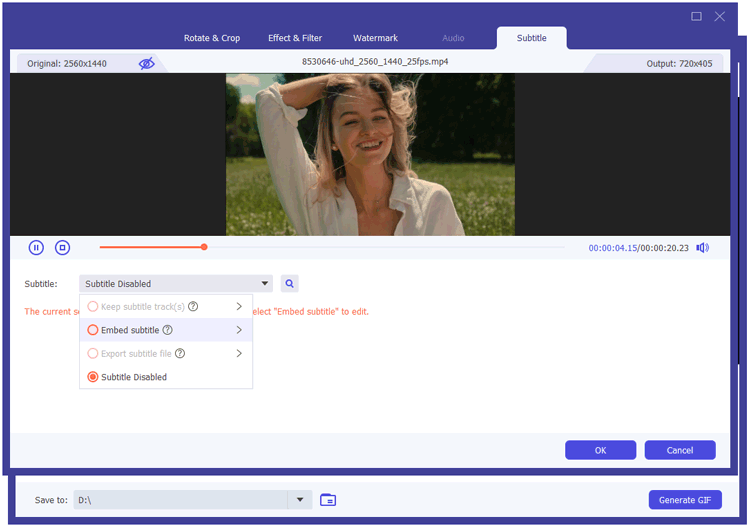Switch to the Rotate & Crop tab
The height and width of the screenshot is (527, 750).
(212, 38)
